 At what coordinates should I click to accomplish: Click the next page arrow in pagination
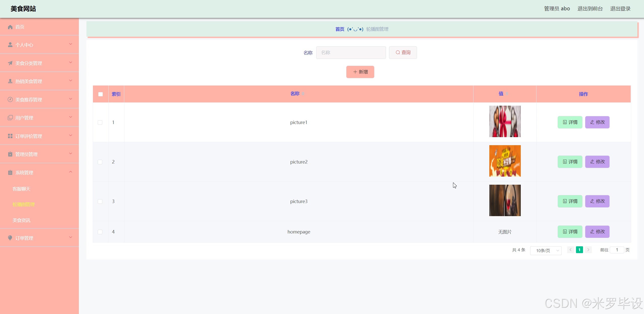pyautogui.click(x=588, y=250)
